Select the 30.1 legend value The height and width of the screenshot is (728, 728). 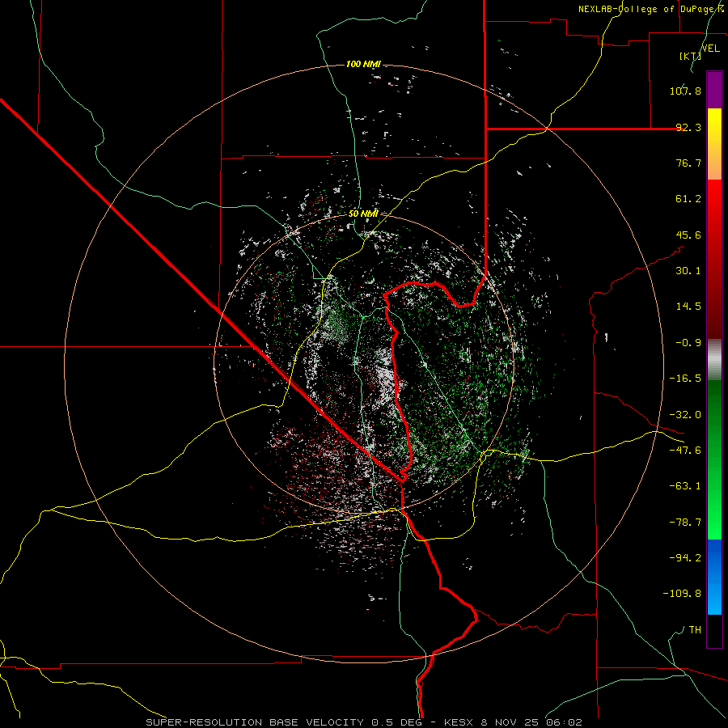[688, 271]
